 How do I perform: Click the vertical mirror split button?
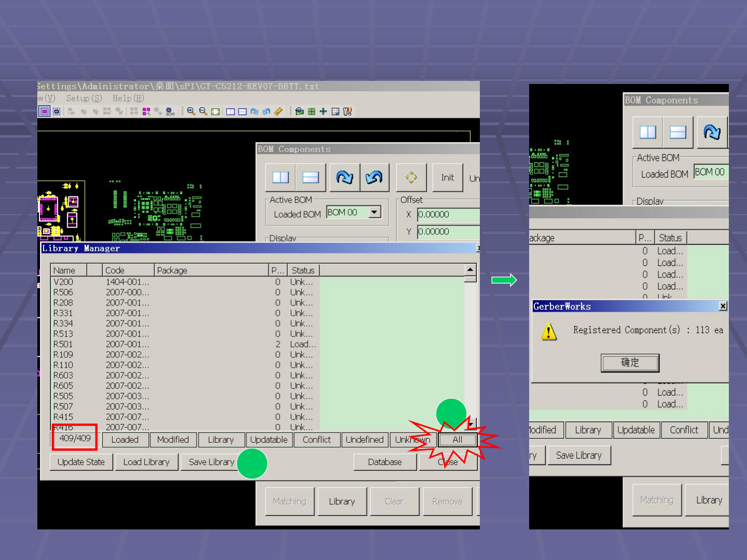(x=281, y=177)
